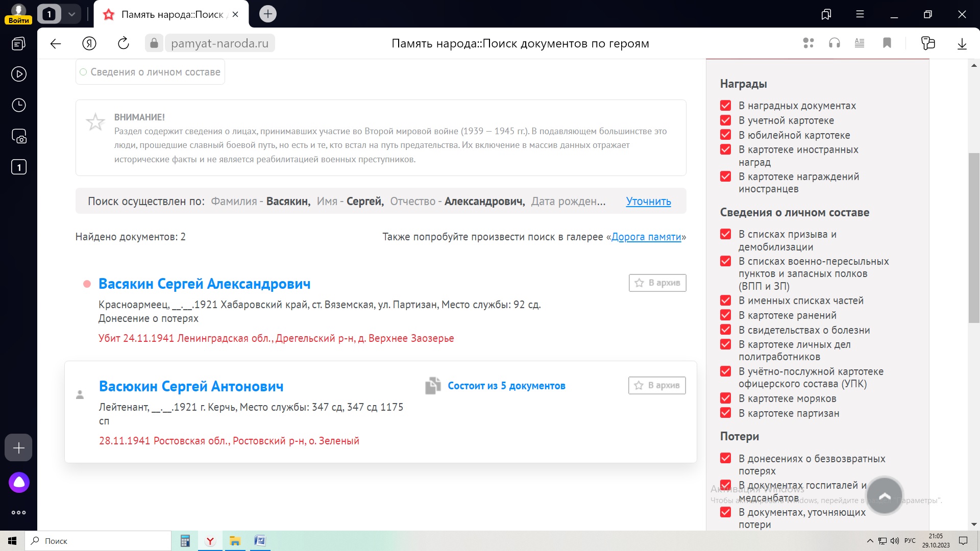The image size is (980, 551).
Task: Open reader mode icon in address bar
Action: (x=860, y=43)
